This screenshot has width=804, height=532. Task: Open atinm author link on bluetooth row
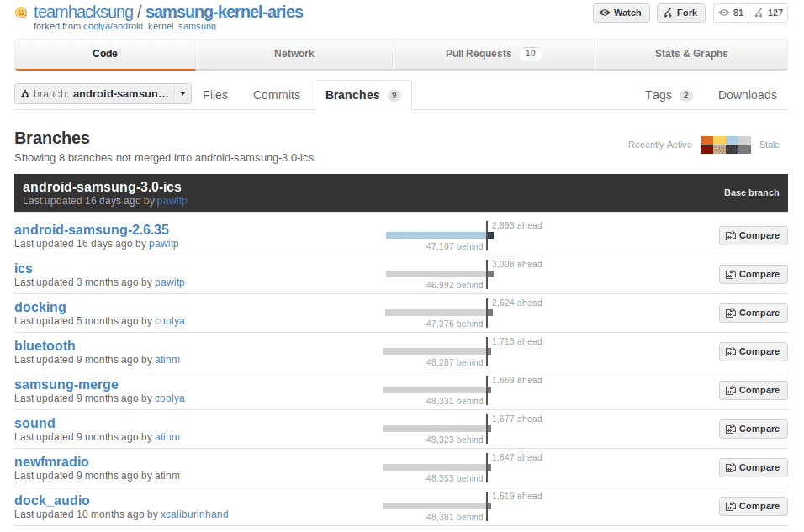pos(167,360)
